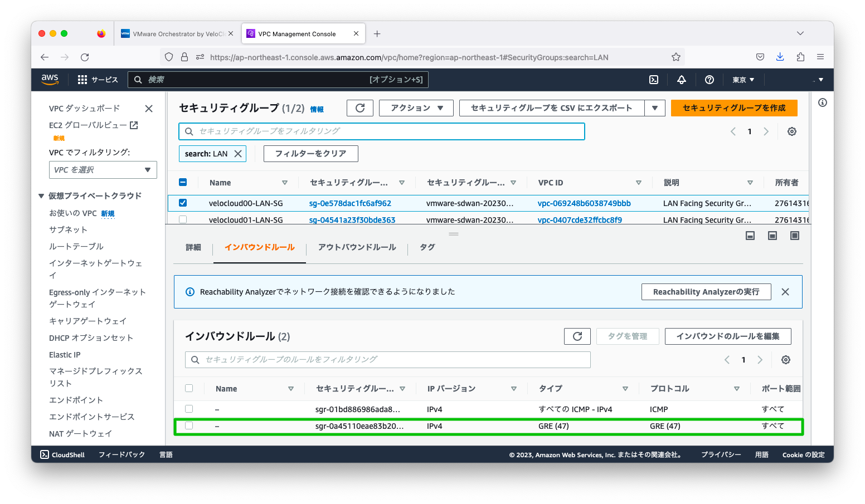The height and width of the screenshot is (504, 865).
Task: Open the VPC を選択 filter dropdown
Action: pos(103,170)
